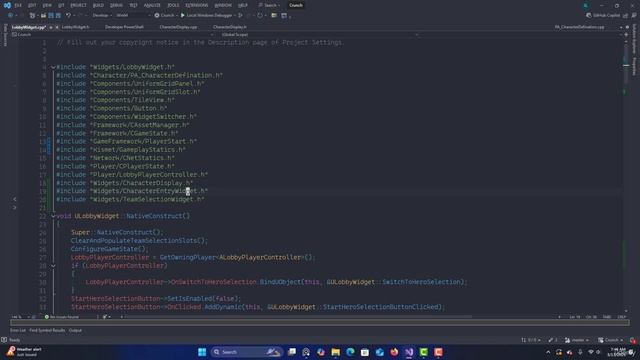640x360 pixels.
Task: Open GitHub Copilot button
Action: [x=603, y=15]
